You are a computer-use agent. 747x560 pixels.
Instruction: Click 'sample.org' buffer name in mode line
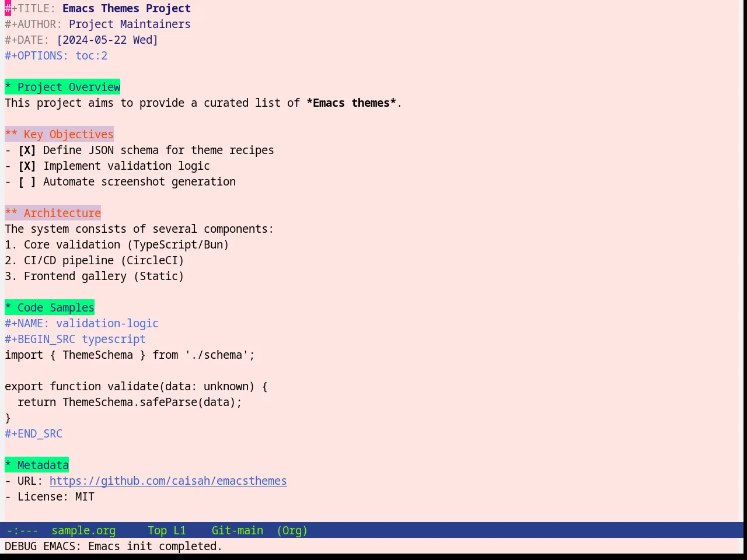pos(83,530)
